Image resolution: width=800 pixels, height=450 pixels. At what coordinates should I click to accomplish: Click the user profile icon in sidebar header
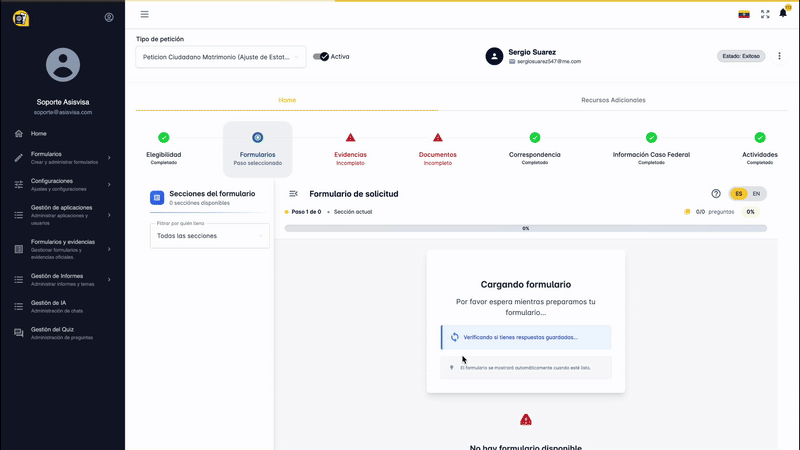[109, 17]
